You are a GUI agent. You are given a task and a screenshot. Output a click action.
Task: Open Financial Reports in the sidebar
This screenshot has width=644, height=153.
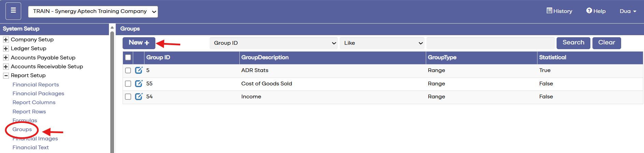coord(36,84)
